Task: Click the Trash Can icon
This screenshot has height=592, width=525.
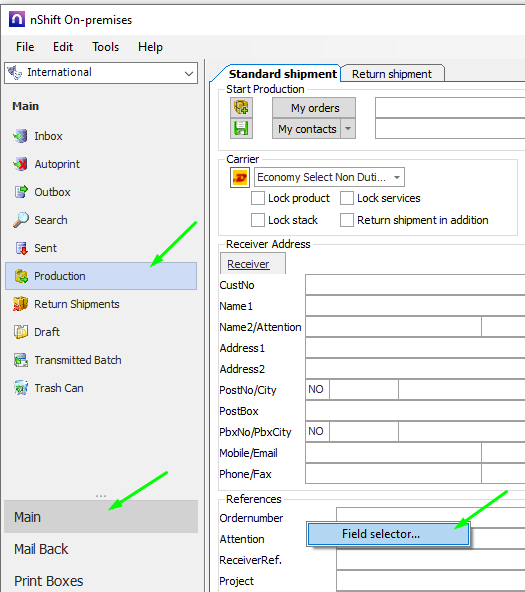Action: click(21, 388)
